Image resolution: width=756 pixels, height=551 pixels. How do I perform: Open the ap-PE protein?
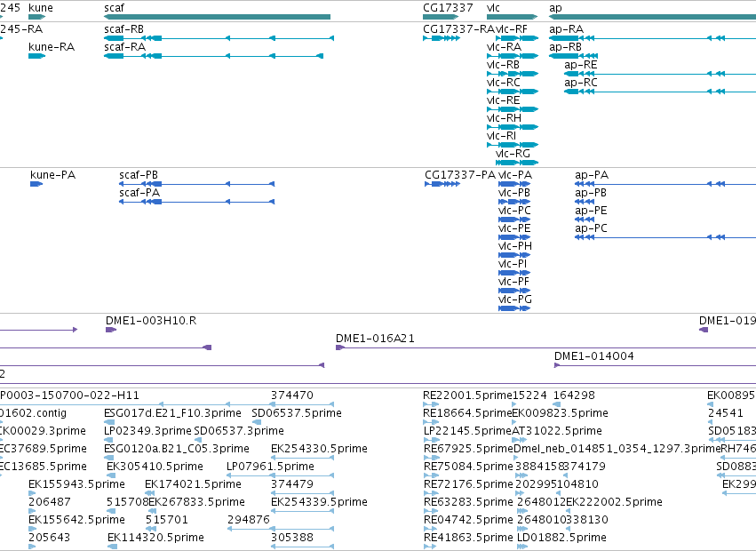click(585, 220)
